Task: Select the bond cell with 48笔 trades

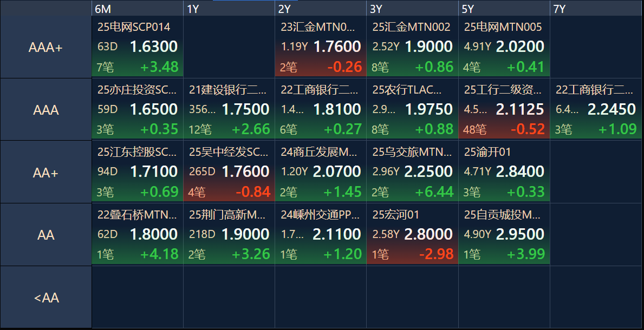Action: (x=504, y=109)
